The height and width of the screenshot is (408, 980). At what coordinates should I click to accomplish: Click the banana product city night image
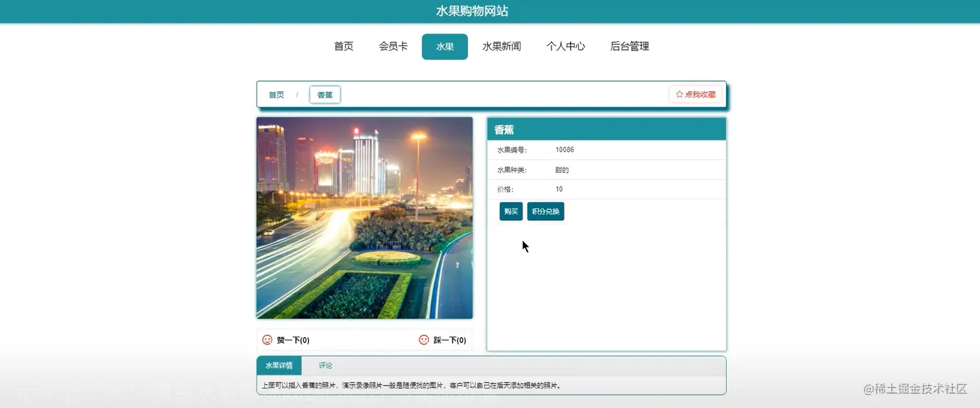coord(364,218)
